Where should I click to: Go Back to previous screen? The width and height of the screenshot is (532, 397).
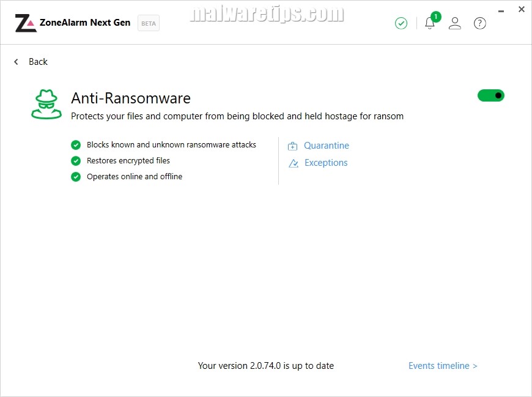pyautogui.click(x=38, y=62)
